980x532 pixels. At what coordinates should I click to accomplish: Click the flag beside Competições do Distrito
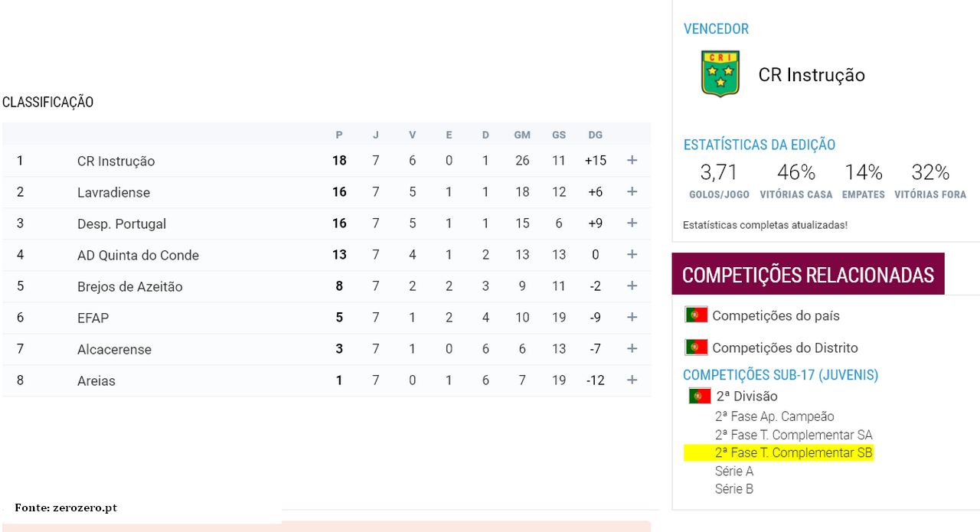[x=696, y=348]
